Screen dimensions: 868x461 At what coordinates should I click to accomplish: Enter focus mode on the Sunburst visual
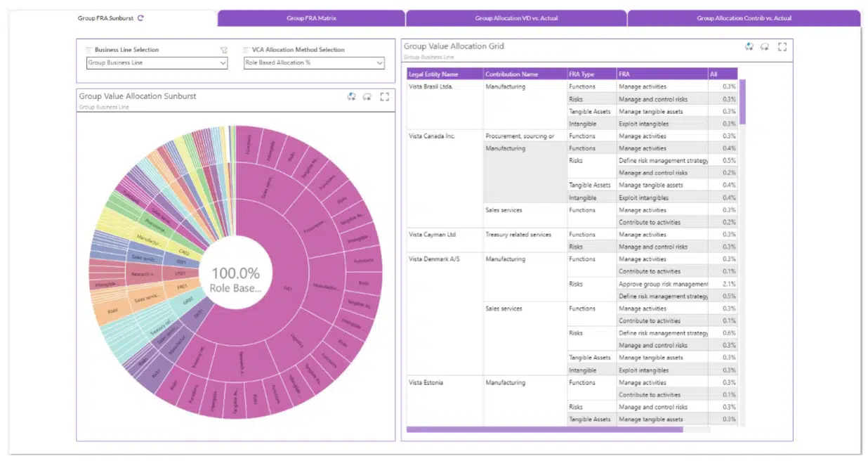click(x=384, y=97)
